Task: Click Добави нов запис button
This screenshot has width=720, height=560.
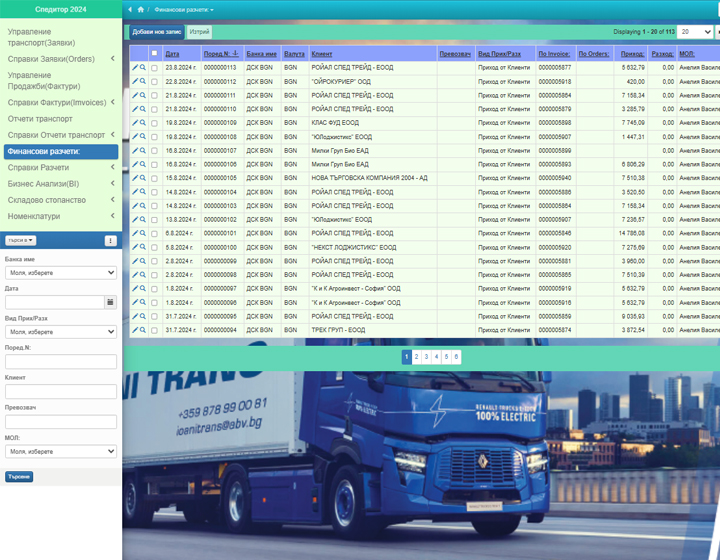Action: [x=157, y=32]
